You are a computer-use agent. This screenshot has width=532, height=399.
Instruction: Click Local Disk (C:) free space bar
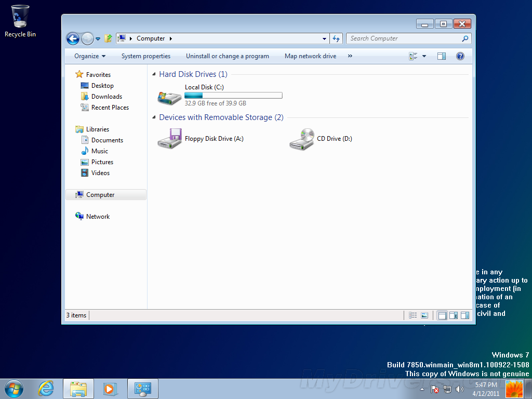coord(233,96)
